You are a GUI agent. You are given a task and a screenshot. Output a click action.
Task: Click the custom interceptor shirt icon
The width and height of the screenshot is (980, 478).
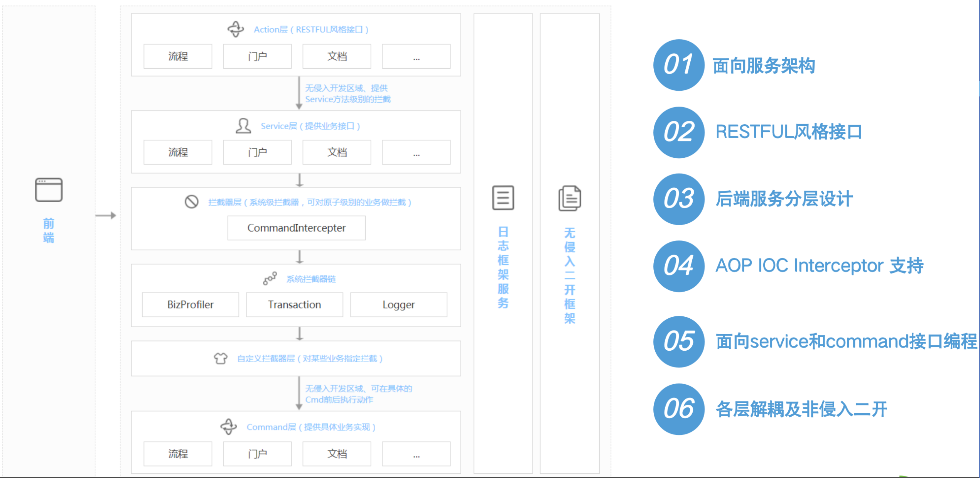click(x=221, y=358)
